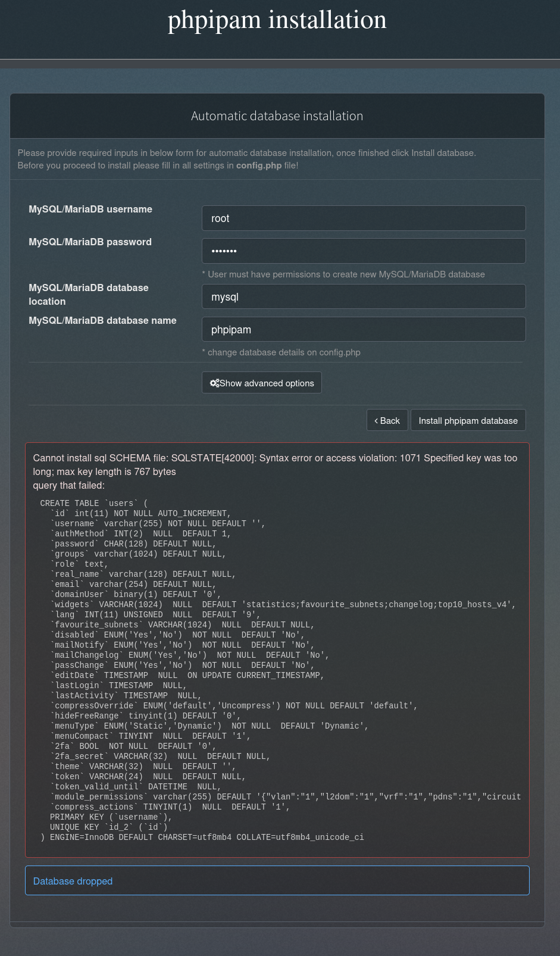Click the CREATE TABLE users query line
This screenshot has width=560, height=956.
tap(93, 504)
